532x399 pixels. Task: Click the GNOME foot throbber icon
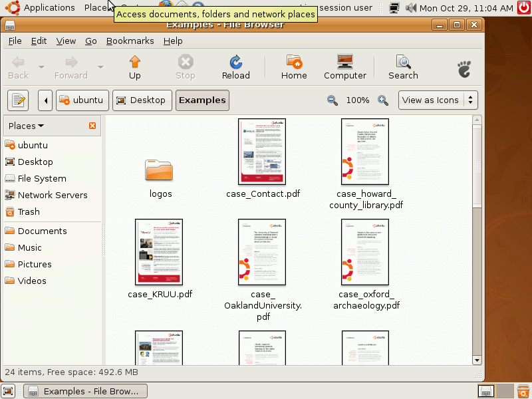click(464, 69)
